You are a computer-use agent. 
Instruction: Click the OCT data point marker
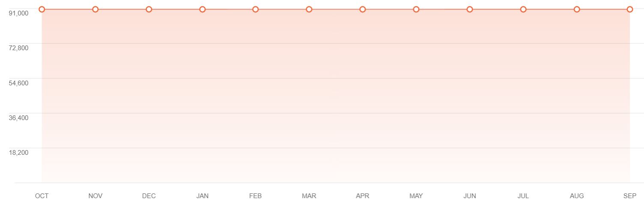click(x=42, y=9)
